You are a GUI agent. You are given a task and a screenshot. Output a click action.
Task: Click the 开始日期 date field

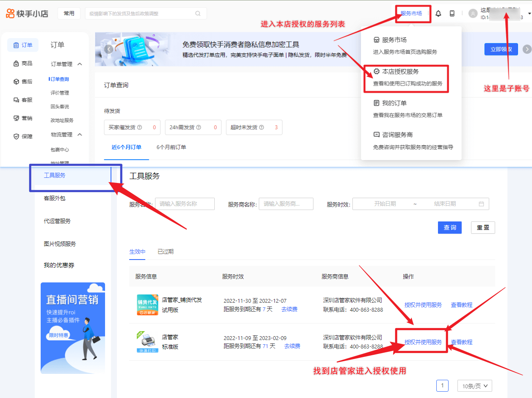[385, 204]
